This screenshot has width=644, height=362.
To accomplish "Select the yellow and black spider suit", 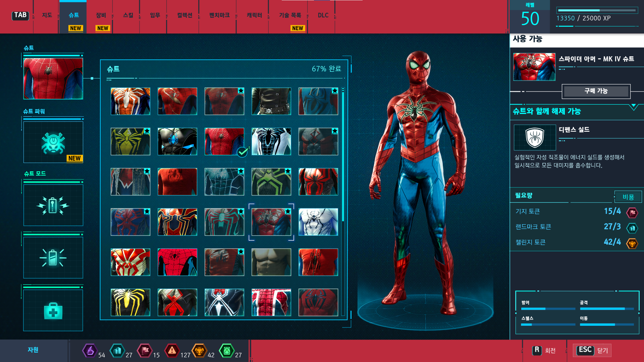I will [x=130, y=302].
